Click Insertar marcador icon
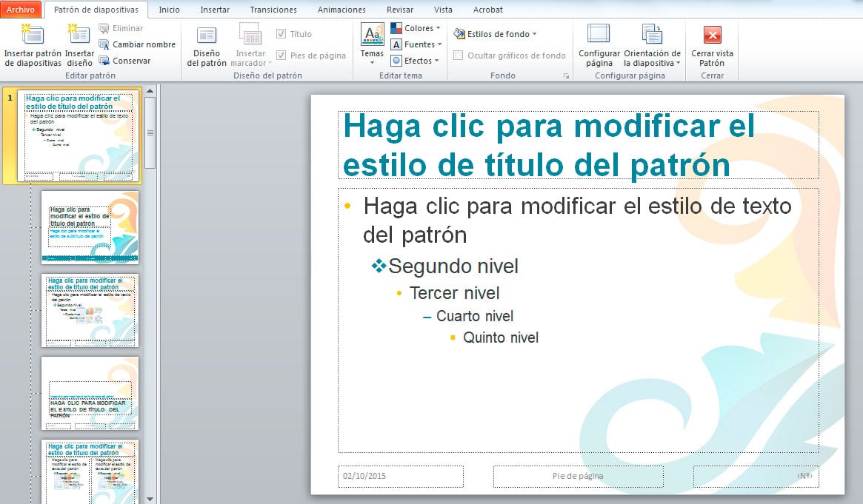863x504 pixels. (250, 36)
